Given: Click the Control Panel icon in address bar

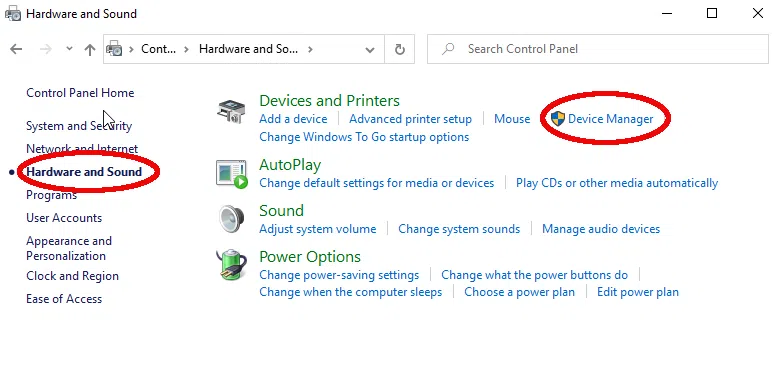Looking at the screenshot, I should (115, 49).
